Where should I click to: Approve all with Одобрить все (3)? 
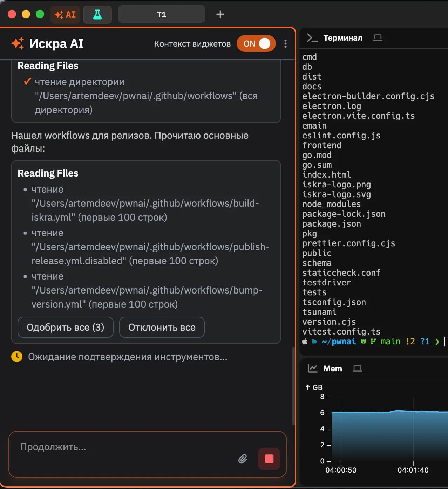click(x=66, y=327)
